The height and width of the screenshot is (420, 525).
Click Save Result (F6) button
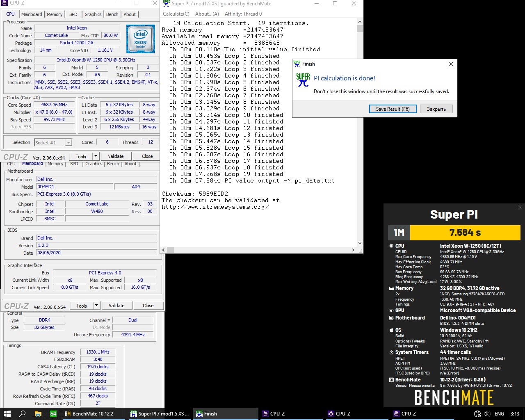click(x=393, y=109)
